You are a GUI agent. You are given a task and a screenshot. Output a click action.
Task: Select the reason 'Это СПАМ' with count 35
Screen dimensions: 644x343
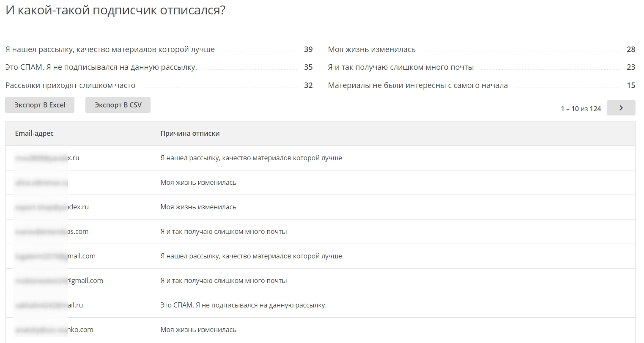click(x=159, y=67)
